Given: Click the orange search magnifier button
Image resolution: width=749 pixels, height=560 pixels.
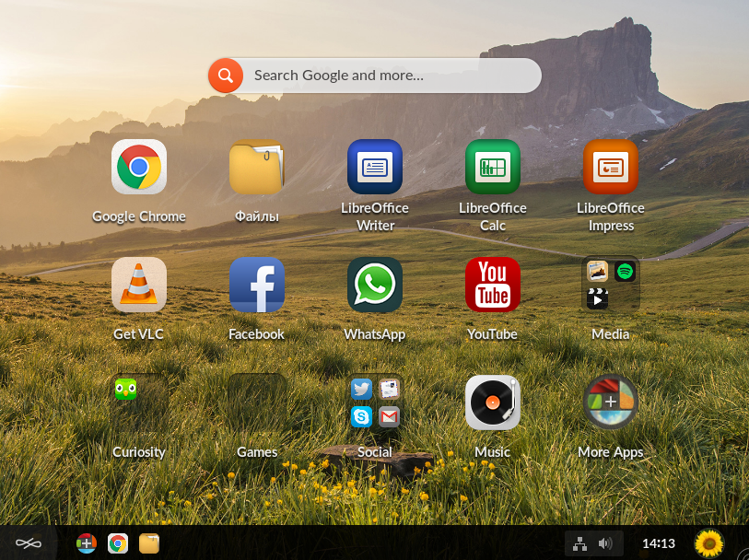Looking at the screenshot, I should pyautogui.click(x=226, y=76).
